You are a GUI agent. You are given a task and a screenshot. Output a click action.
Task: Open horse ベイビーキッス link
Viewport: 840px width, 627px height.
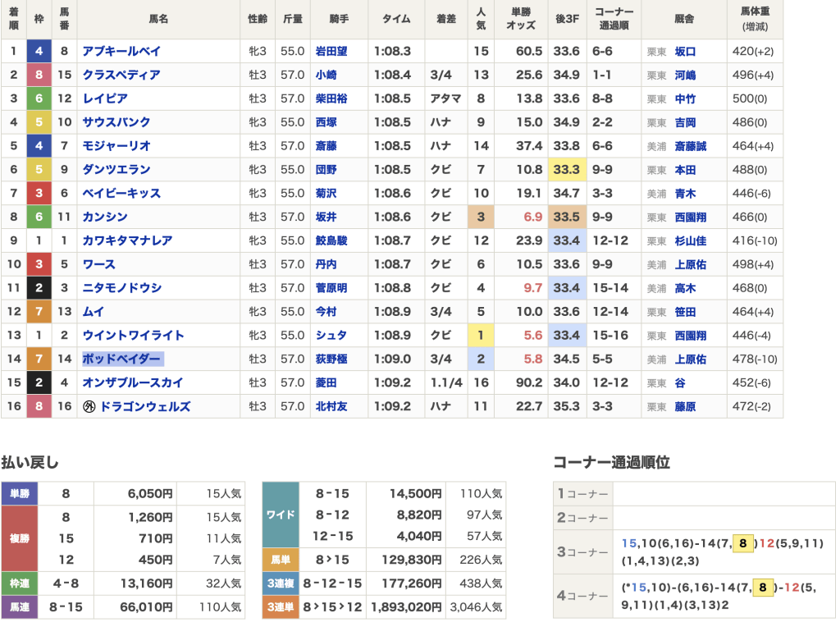[121, 193]
